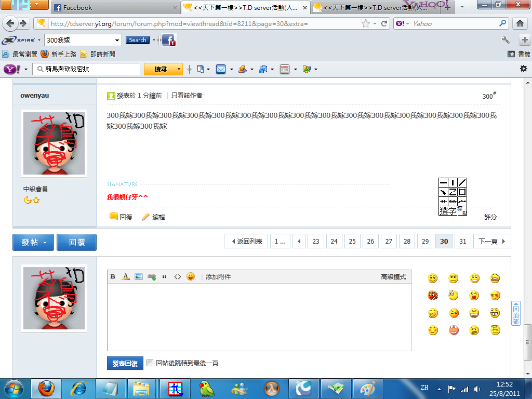Click the Yahoo toolbar mail envelope icon

221,69
